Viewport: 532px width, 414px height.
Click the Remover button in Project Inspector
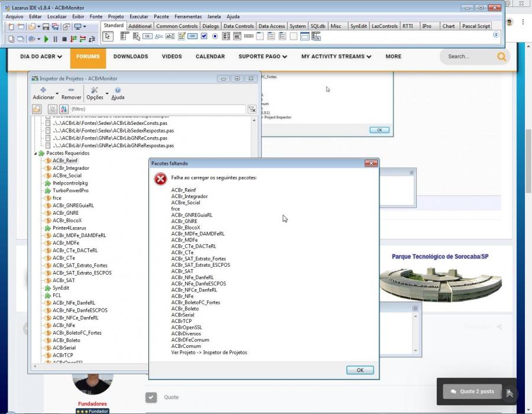(x=72, y=93)
